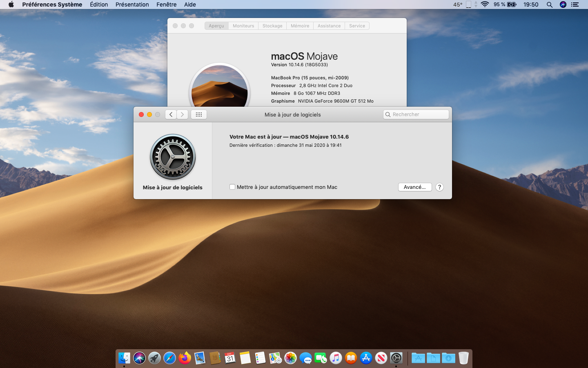The height and width of the screenshot is (368, 588).
Task: Open News from the Dock
Action: click(x=381, y=358)
